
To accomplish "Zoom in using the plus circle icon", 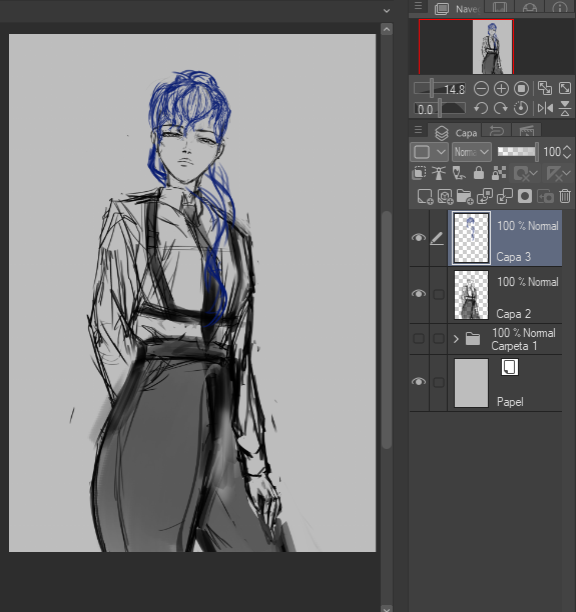I will coord(501,89).
